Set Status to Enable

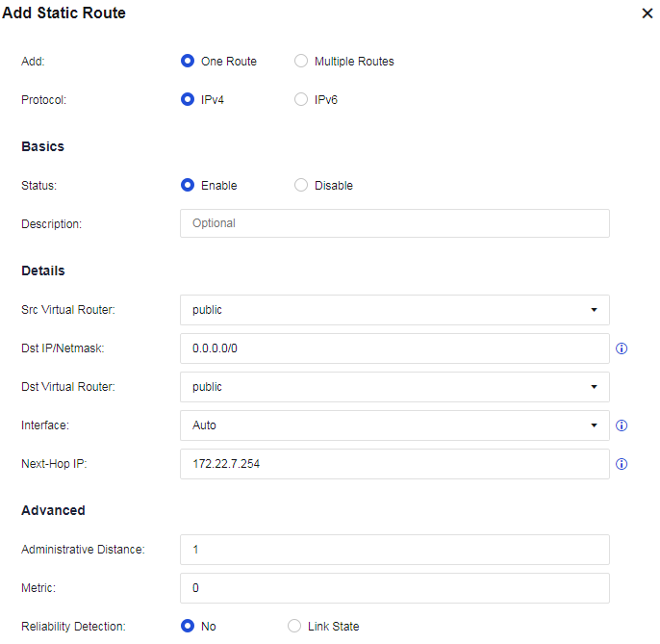(x=188, y=185)
